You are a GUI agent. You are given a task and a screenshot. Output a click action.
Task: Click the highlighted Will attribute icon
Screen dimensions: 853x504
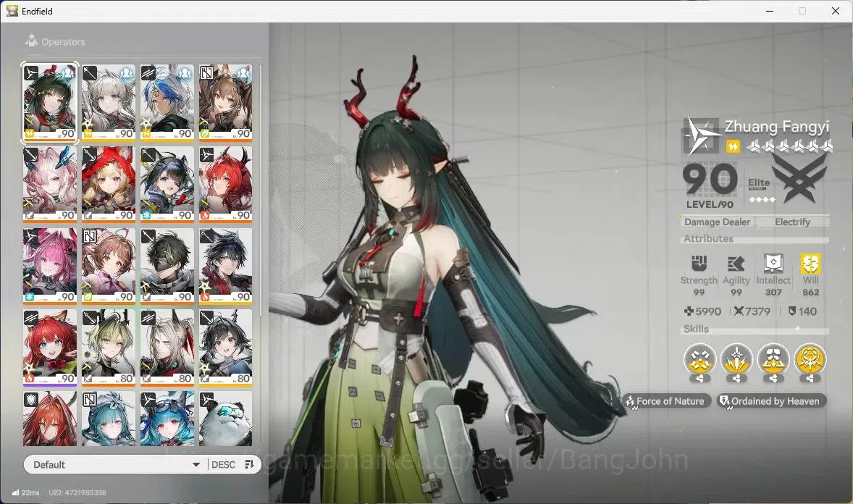[810, 264]
